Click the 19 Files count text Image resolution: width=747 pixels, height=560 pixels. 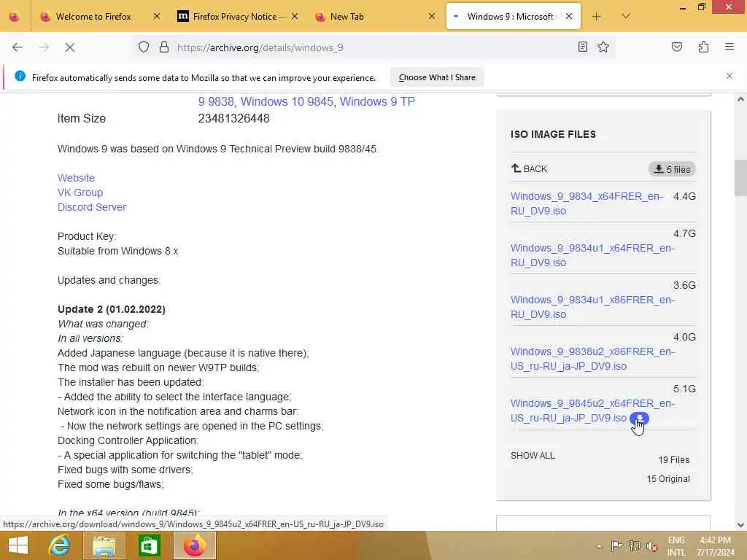673,459
